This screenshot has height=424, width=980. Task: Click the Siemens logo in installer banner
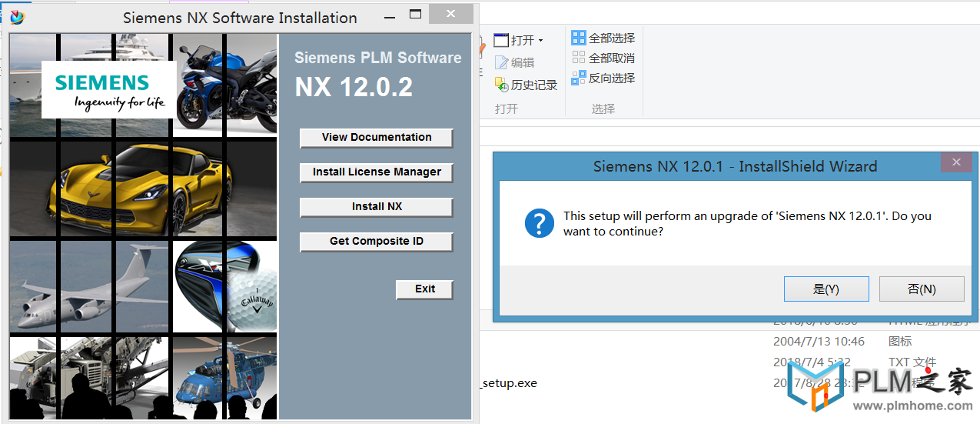[108, 90]
